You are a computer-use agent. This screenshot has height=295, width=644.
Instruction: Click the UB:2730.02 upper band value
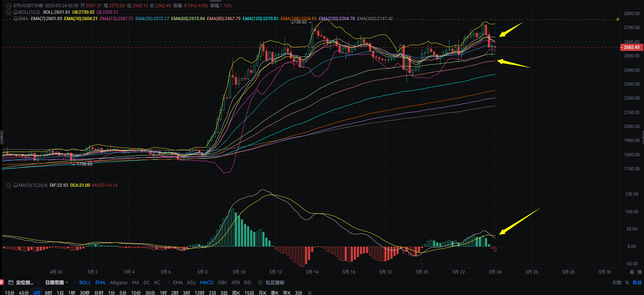coord(83,12)
